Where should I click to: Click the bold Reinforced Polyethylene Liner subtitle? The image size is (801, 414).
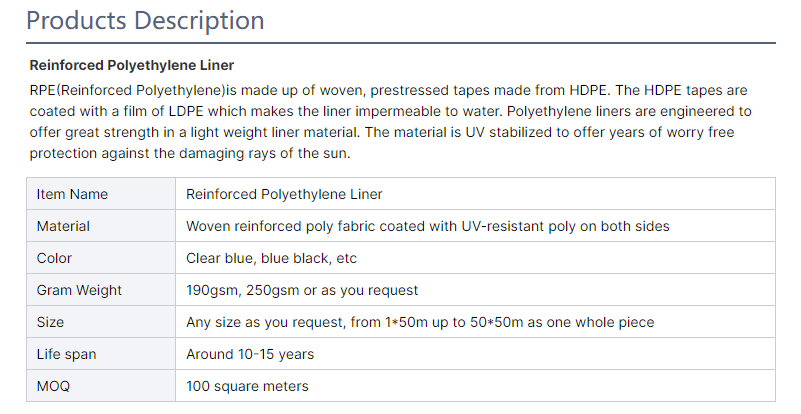tap(132, 66)
